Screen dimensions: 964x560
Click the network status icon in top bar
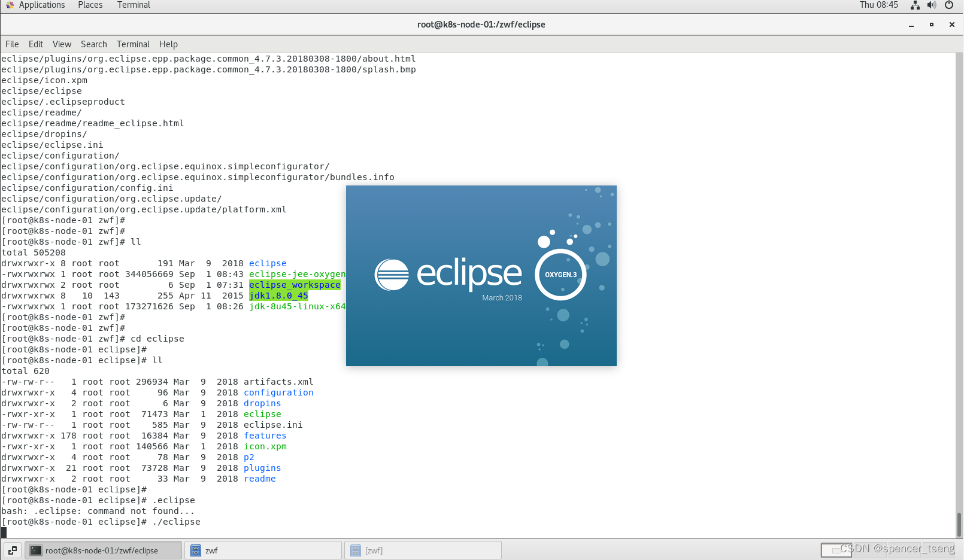(914, 5)
